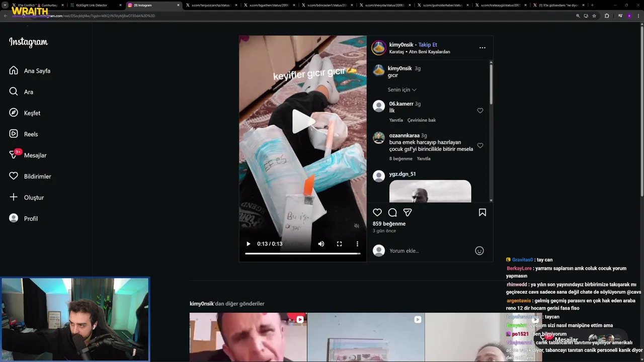Open the emoji picker in comment box
644x362 pixels.
point(479,251)
